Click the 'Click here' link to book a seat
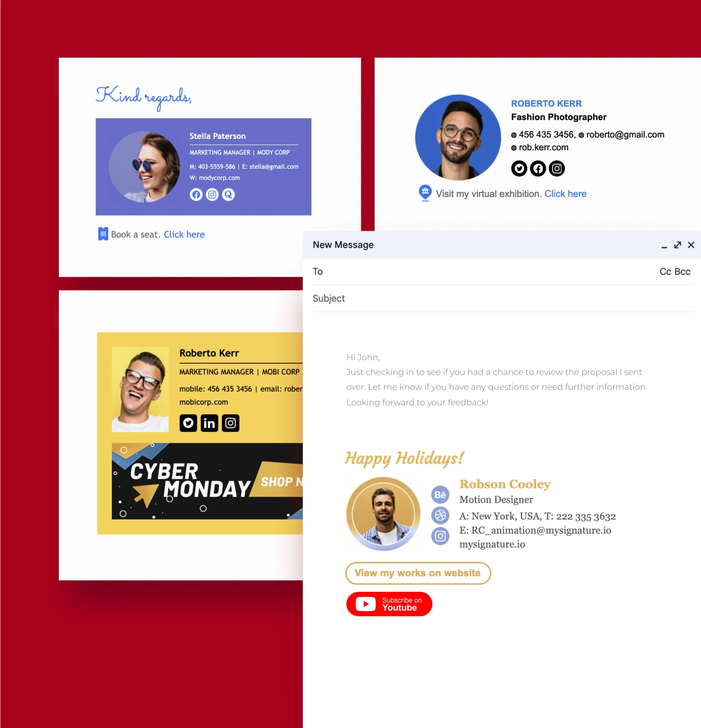This screenshot has width=701, height=728. click(184, 234)
